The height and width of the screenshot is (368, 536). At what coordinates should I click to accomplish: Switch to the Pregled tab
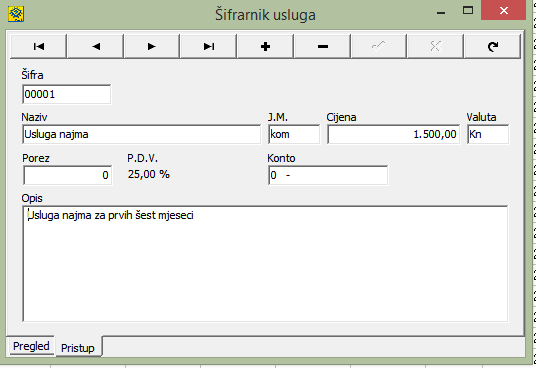31,346
